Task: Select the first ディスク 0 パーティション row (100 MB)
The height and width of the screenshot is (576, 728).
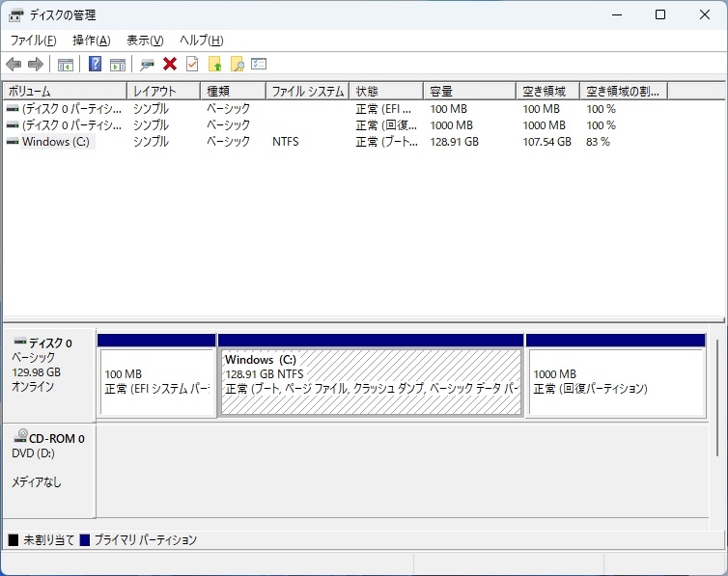Action: [x=71, y=109]
